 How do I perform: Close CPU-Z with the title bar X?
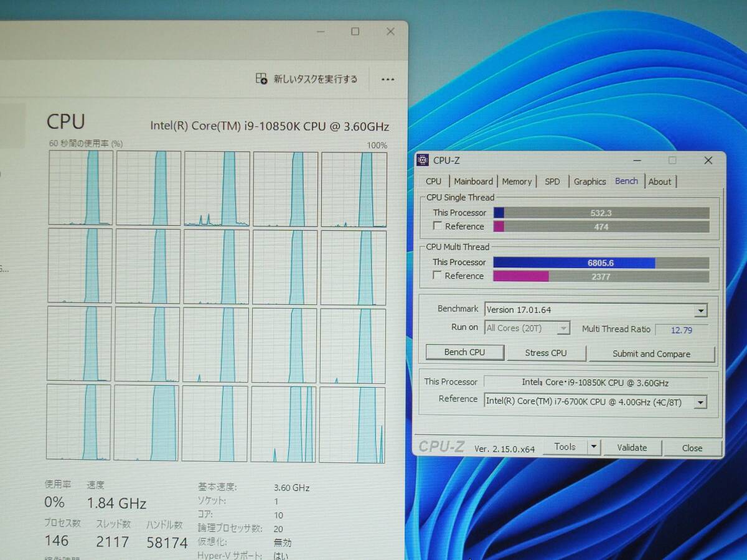708,161
